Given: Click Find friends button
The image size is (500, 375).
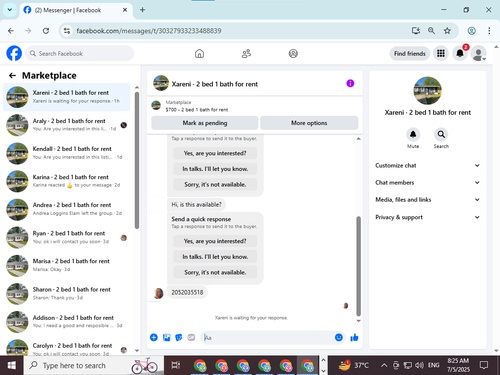Looking at the screenshot, I should (x=410, y=53).
